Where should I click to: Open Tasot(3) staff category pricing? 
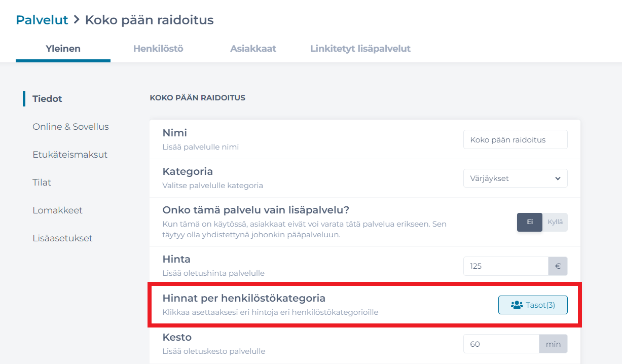tap(533, 305)
